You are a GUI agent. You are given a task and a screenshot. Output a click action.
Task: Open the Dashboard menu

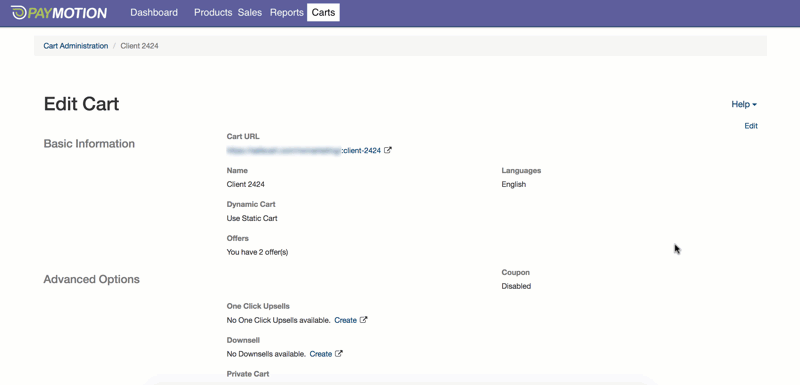click(x=154, y=13)
